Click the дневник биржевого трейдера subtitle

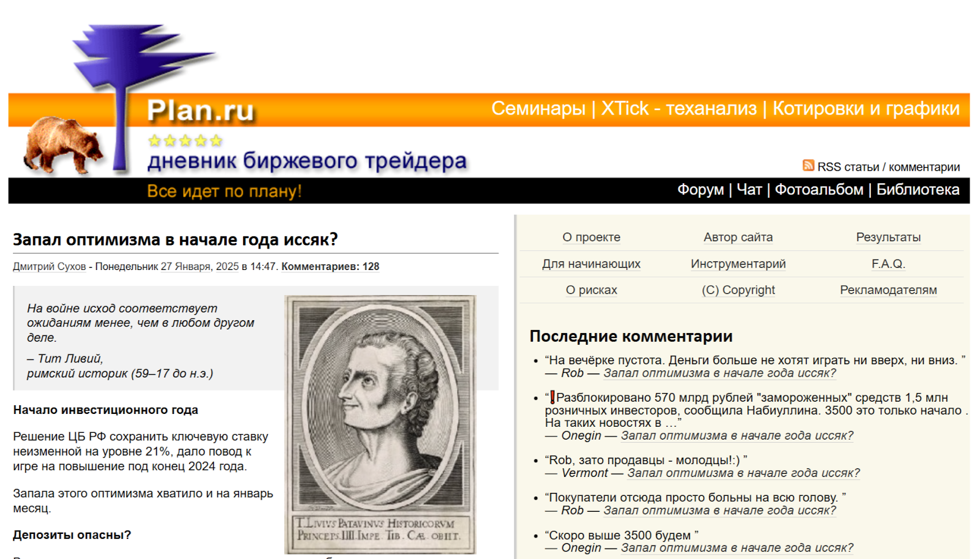tap(307, 161)
